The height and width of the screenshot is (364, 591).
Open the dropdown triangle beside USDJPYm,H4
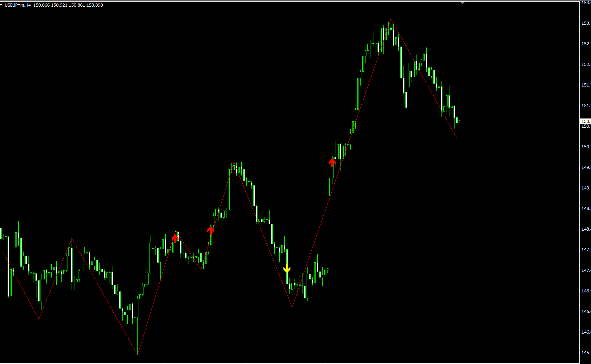(x=2, y=5)
